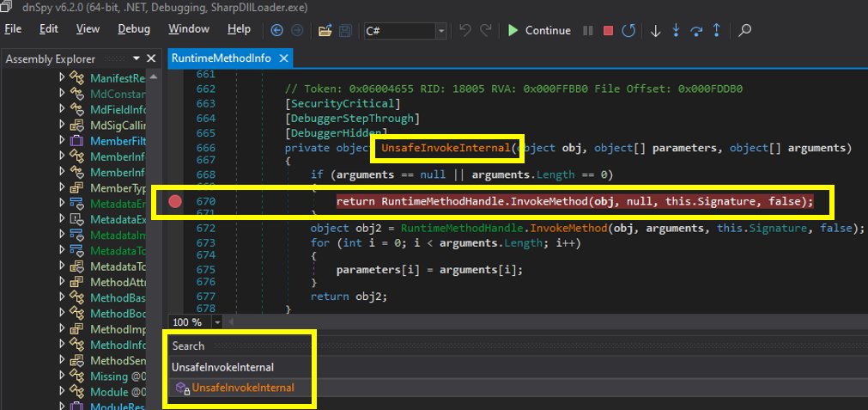Expand the Module @0 tree node
Image resolution: width=868 pixels, height=410 pixels.
click(62, 392)
